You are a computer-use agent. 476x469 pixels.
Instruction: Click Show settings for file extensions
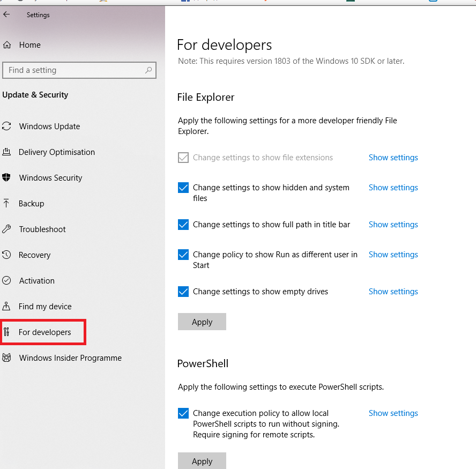393,158
